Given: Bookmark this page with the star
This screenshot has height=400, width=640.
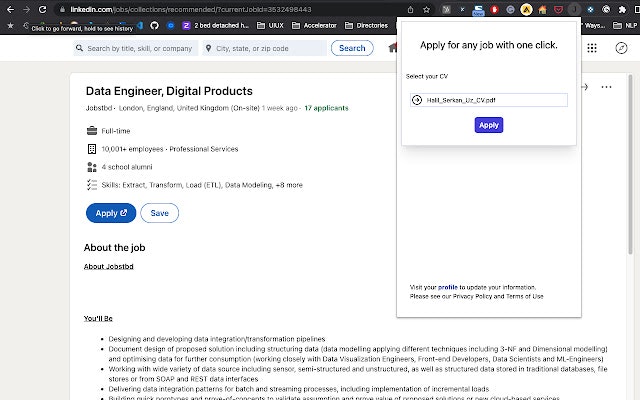Looking at the screenshot, I should tap(427, 9).
